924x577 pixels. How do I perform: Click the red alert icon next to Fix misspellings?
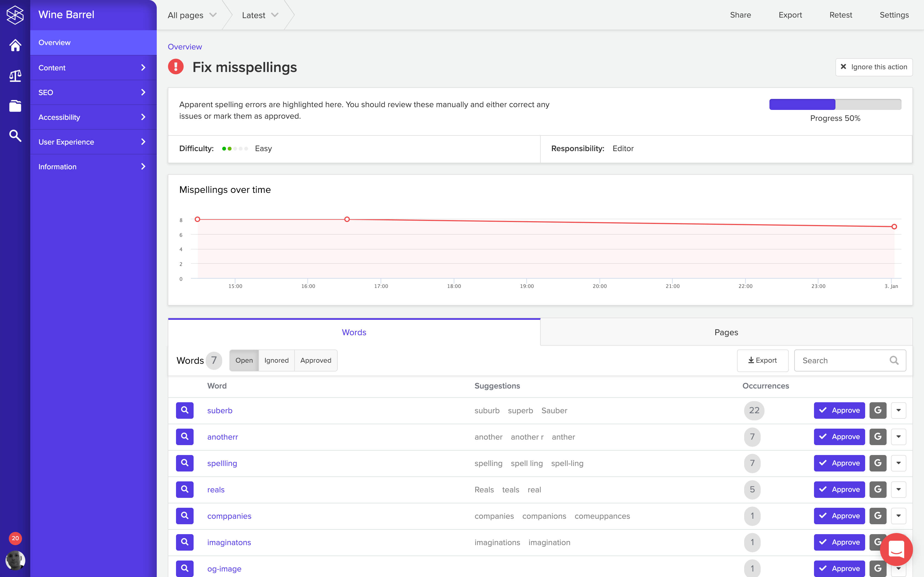[176, 67]
